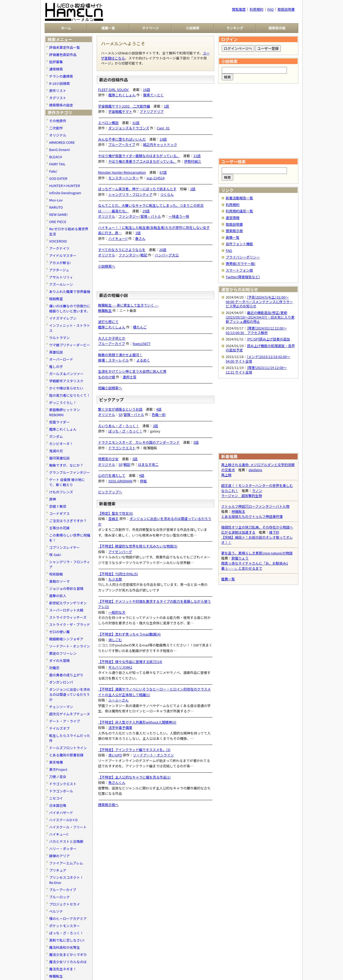
Task: Open the マイページ navigation tab
Action: pyautogui.click(x=150, y=28)
